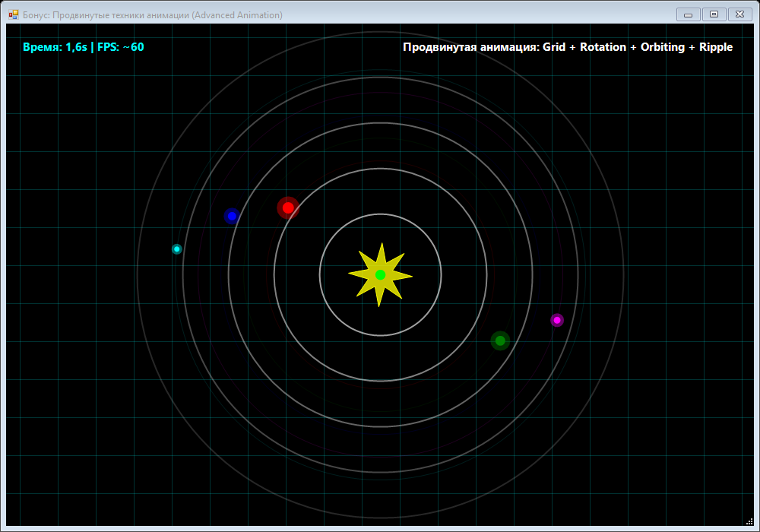The width and height of the screenshot is (760, 532).
Task: Maximize the animation window
Action: point(714,14)
